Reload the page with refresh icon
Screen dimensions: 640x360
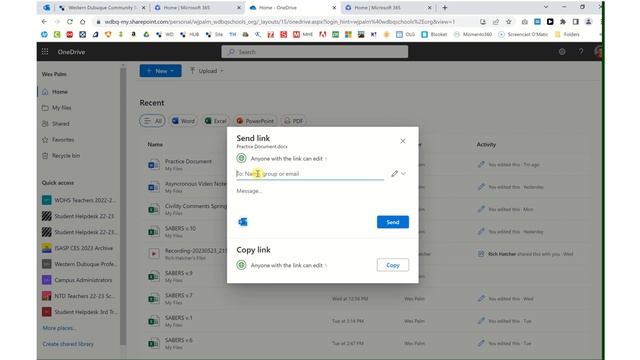click(70, 22)
